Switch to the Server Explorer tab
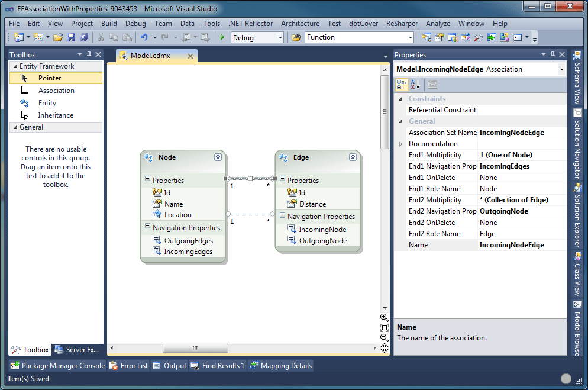 point(77,350)
